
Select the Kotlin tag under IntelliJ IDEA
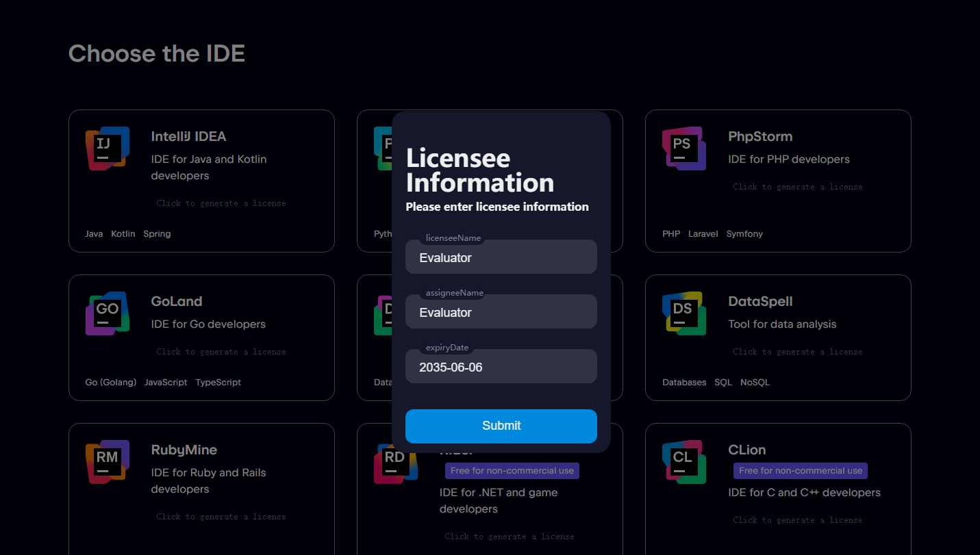point(123,233)
